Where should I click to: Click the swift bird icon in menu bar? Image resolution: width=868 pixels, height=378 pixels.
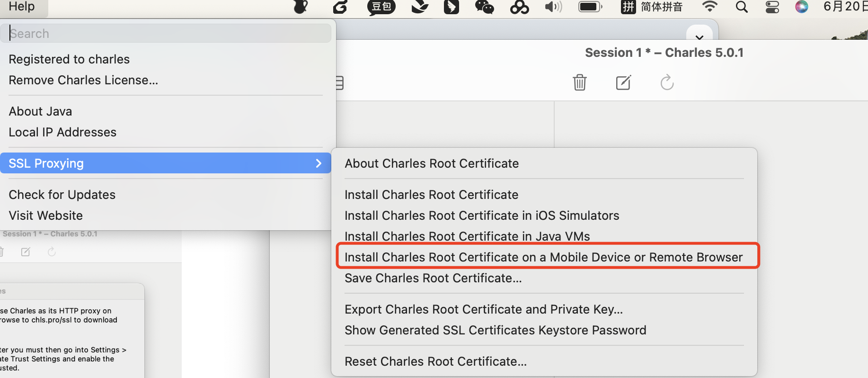click(420, 7)
